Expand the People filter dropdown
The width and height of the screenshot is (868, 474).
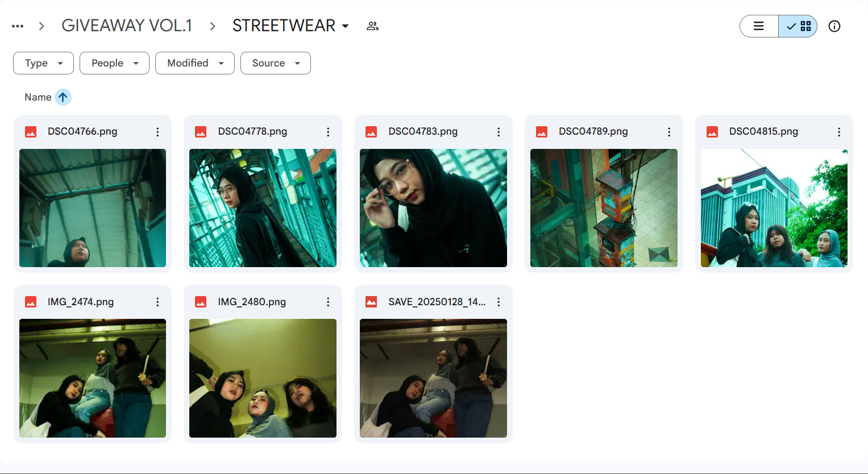coord(114,63)
